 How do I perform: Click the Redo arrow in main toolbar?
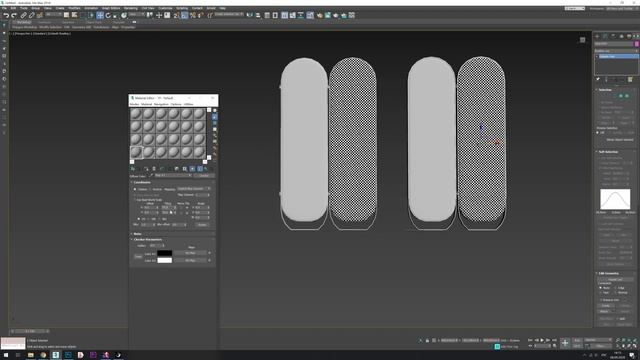14,15
